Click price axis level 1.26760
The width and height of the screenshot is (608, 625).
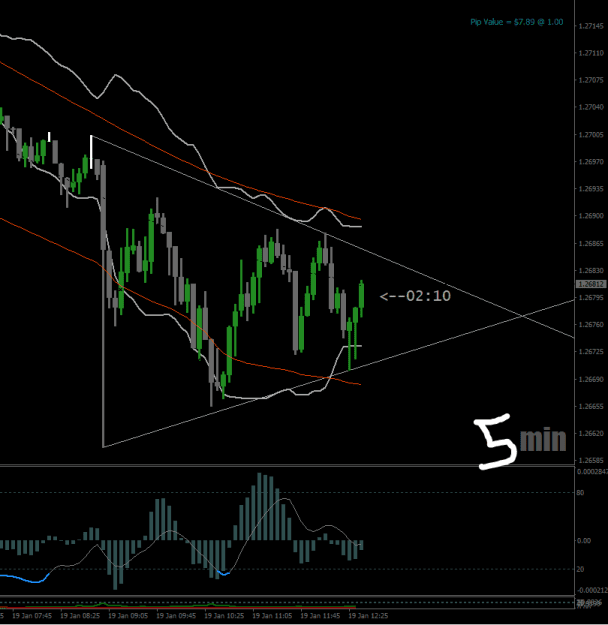point(590,324)
